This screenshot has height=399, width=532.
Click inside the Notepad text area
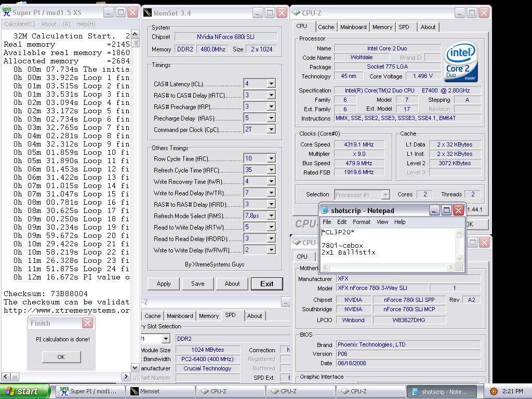click(x=388, y=246)
